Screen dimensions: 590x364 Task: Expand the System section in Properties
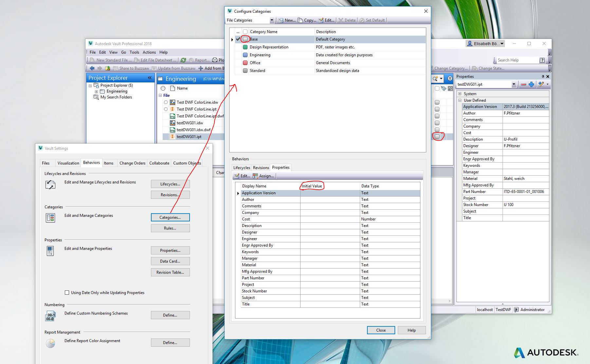pos(460,94)
